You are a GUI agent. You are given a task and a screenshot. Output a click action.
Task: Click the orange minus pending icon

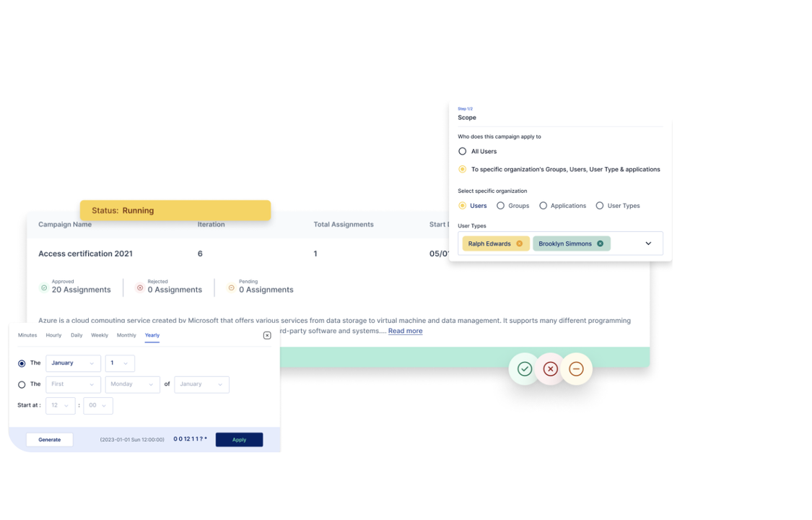[x=576, y=369]
